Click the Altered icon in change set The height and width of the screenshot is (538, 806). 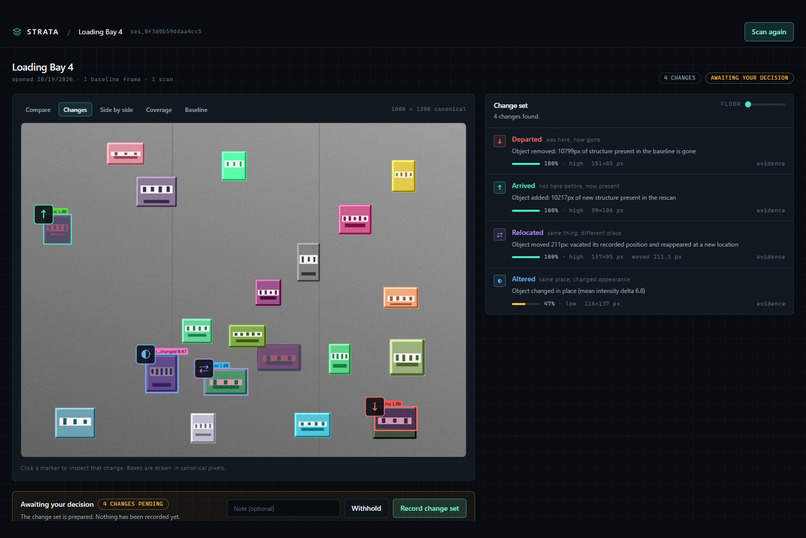point(500,281)
